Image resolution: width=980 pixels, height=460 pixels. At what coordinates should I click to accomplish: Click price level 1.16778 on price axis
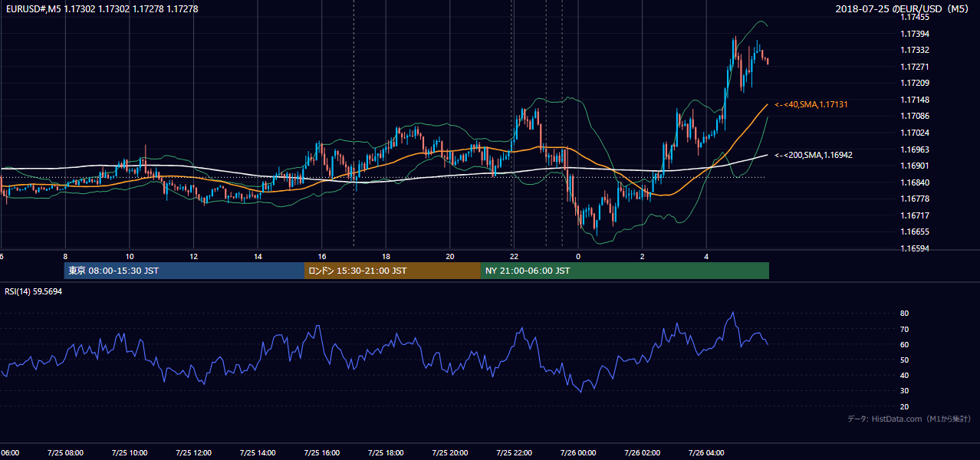tap(914, 199)
